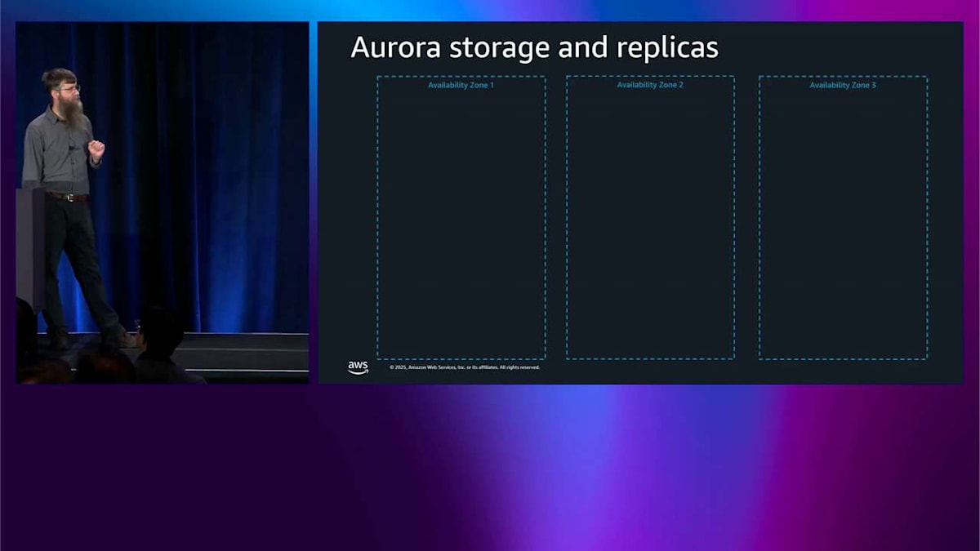Select the 'Availability Zone 2' label
Screen dimensions: 980x551
click(x=650, y=86)
